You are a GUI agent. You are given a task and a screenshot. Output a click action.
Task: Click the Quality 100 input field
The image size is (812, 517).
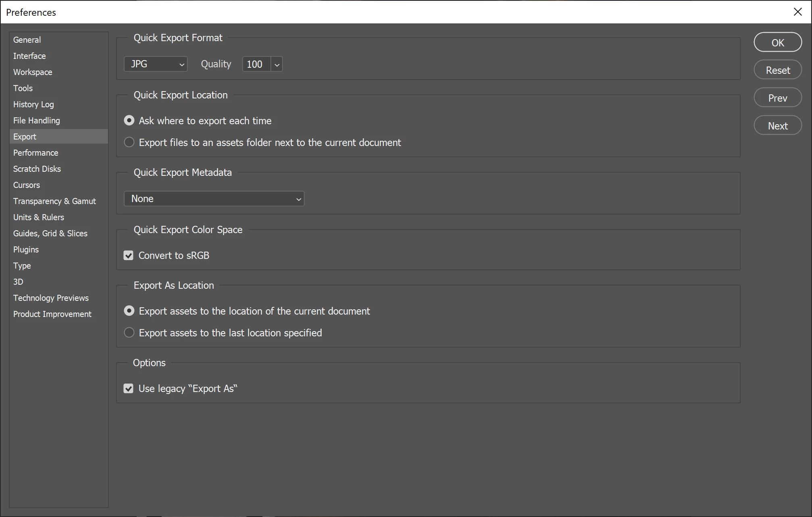coord(255,65)
